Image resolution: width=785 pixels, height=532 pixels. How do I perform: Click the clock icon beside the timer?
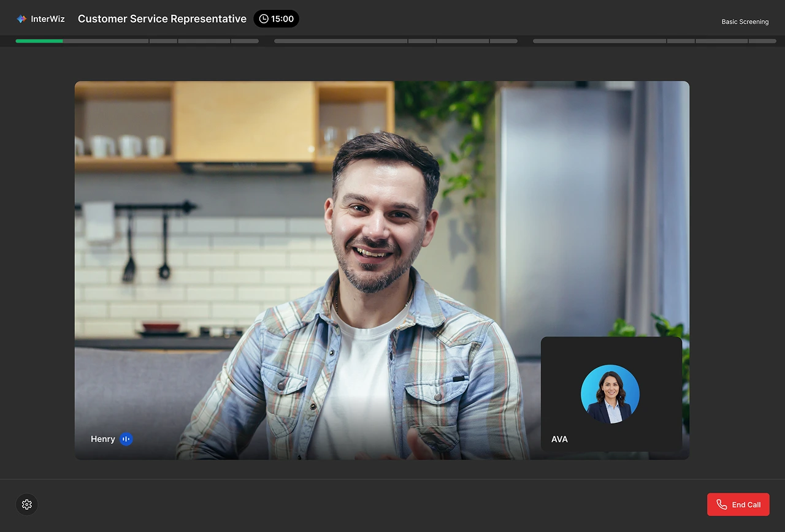pos(263,18)
